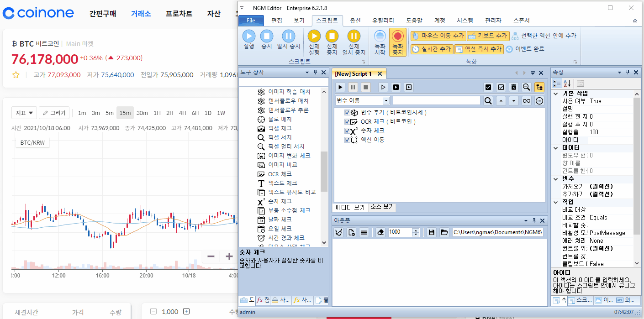
Task: Switch to the 옵션 ribbon tab
Action: pyautogui.click(x=355, y=21)
